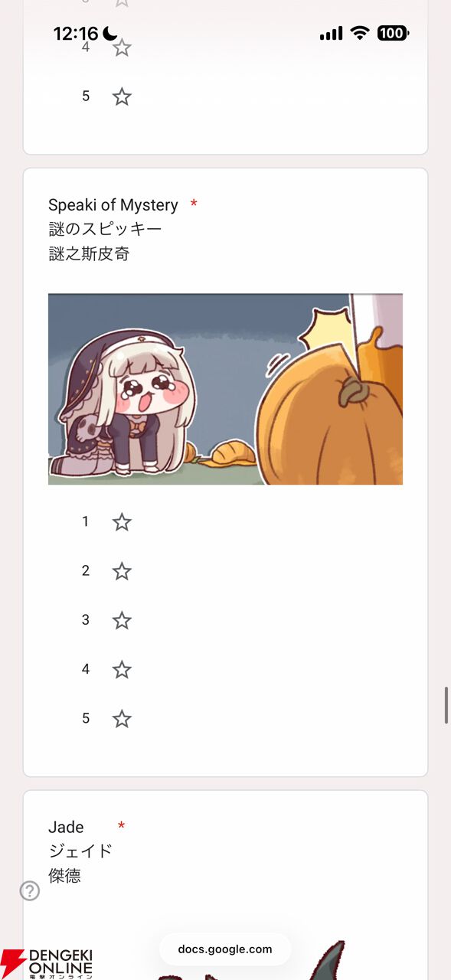This screenshot has height=980, width=451.
Task: Tap the Jade question title
Action: pyautogui.click(x=66, y=827)
